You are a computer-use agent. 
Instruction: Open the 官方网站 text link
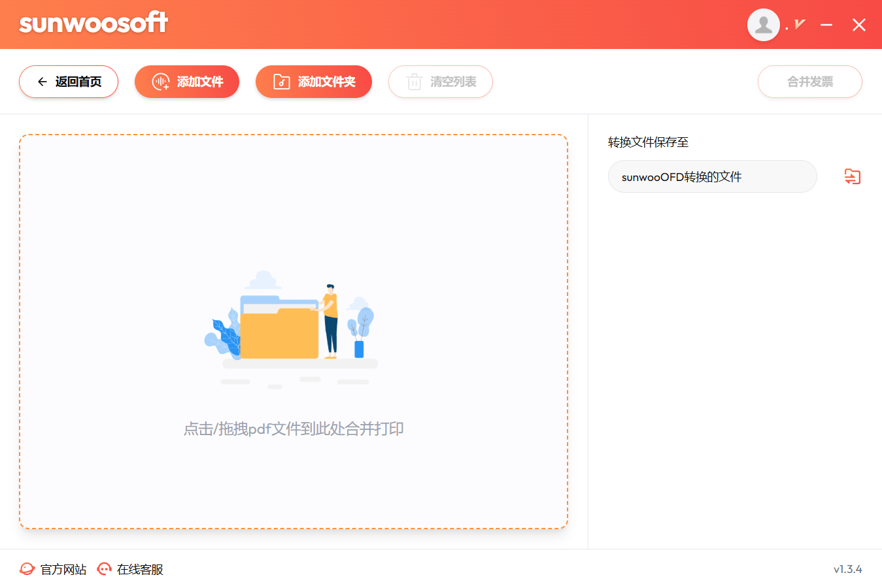[x=63, y=570]
